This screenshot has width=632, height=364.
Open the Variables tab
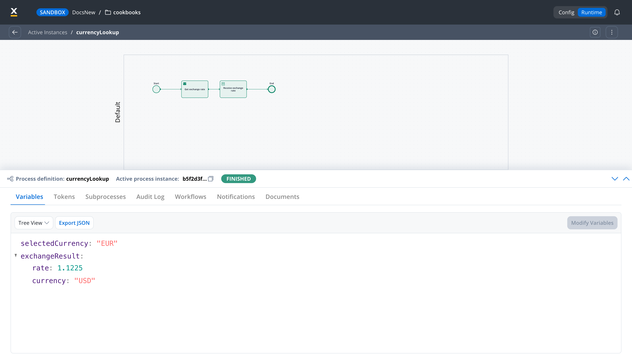point(29,197)
